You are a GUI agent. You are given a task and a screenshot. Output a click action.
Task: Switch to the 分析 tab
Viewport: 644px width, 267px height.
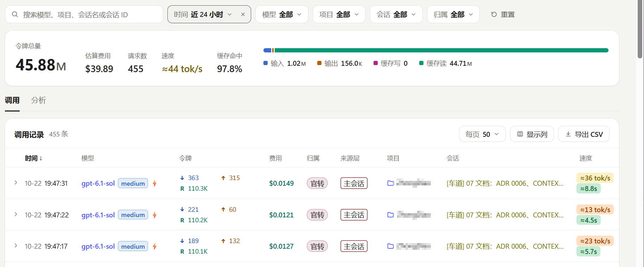point(39,100)
